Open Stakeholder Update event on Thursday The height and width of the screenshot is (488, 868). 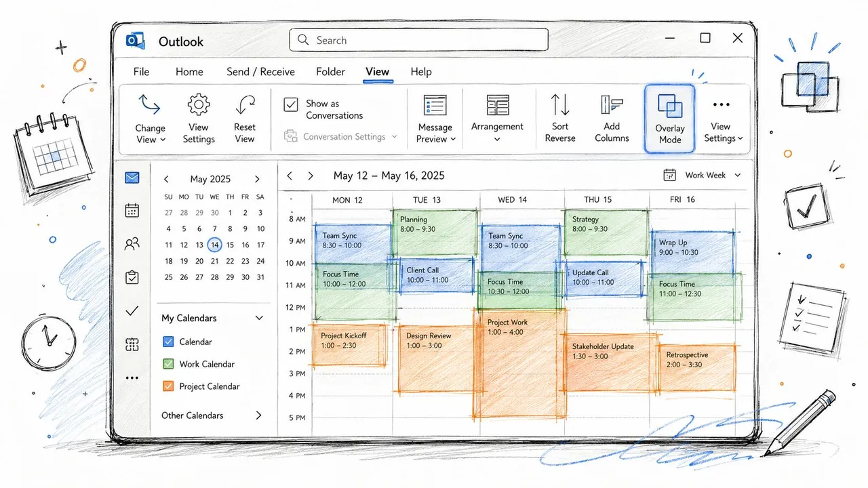609,363
